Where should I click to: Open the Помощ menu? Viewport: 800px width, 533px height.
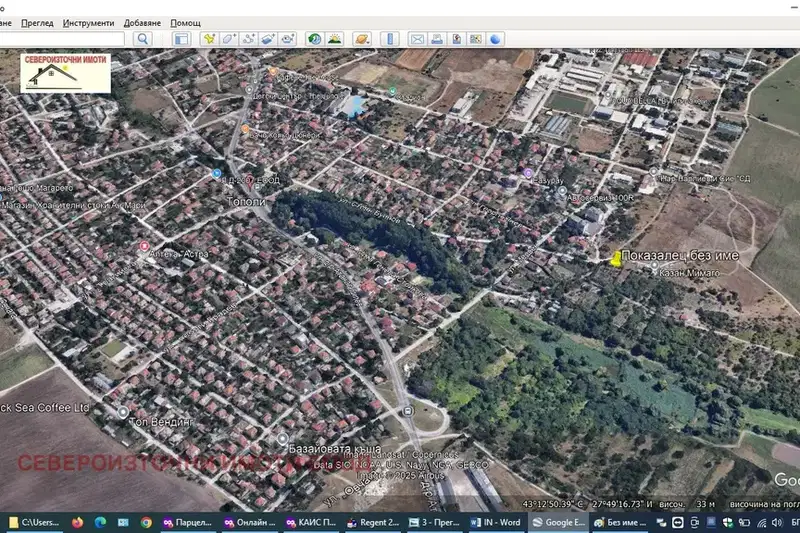(x=186, y=23)
